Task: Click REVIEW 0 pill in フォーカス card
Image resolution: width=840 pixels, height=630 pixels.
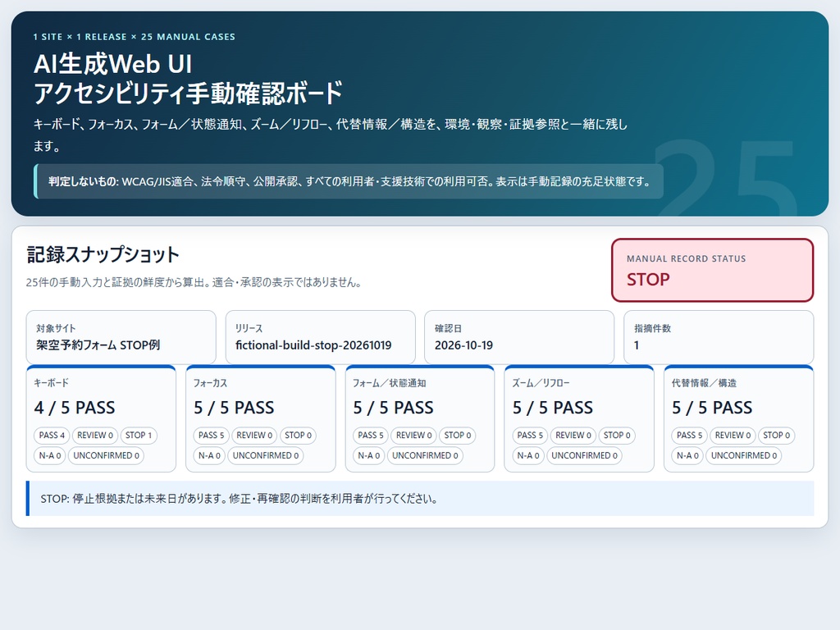Action: point(254,436)
